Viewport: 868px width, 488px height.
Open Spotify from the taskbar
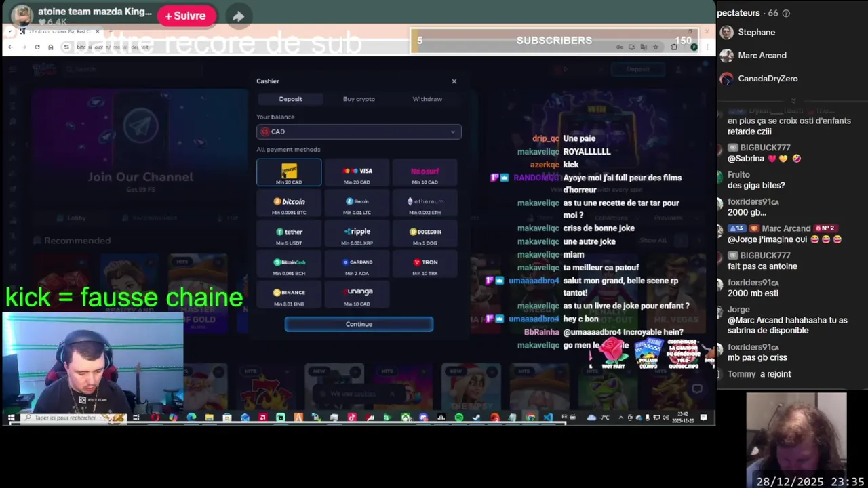click(459, 418)
